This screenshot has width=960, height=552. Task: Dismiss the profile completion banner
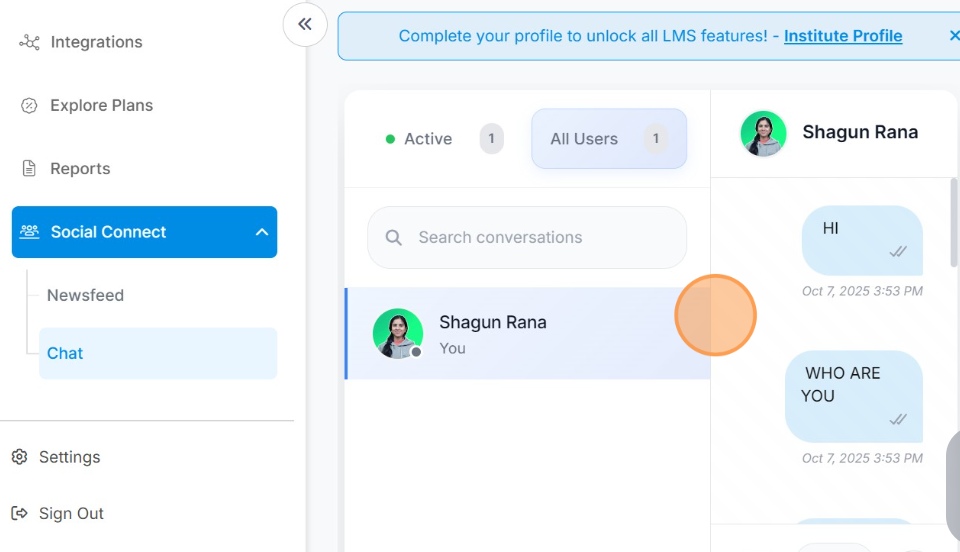click(953, 36)
